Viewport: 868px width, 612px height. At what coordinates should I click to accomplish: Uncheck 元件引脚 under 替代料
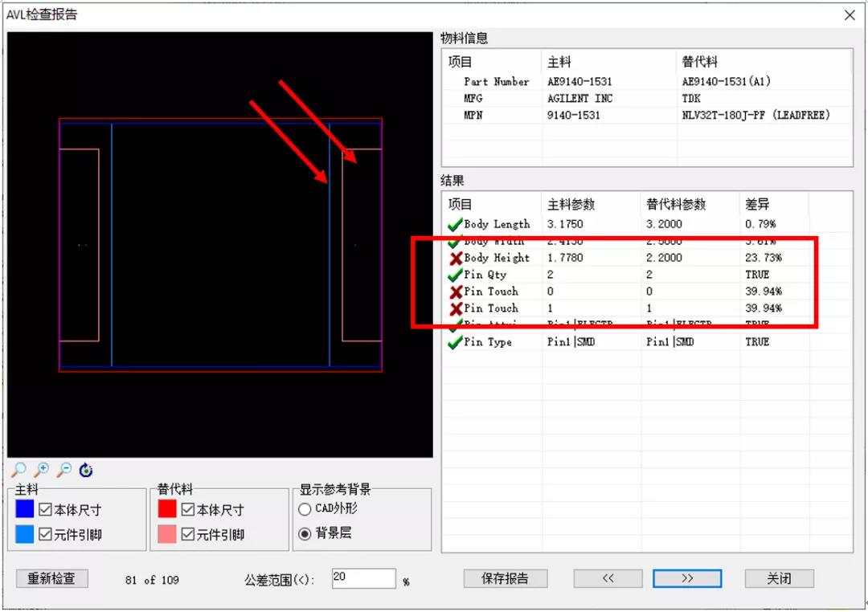pyautogui.click(x=188, y=534)
